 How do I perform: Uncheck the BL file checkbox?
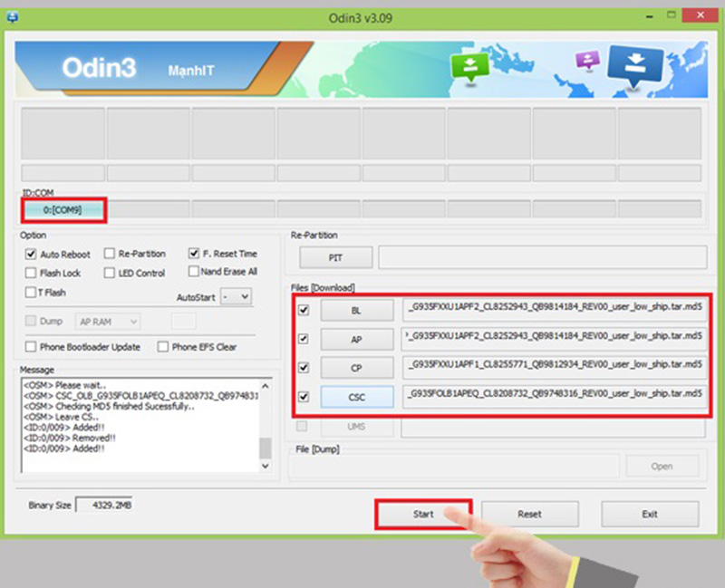coord(304,310)
